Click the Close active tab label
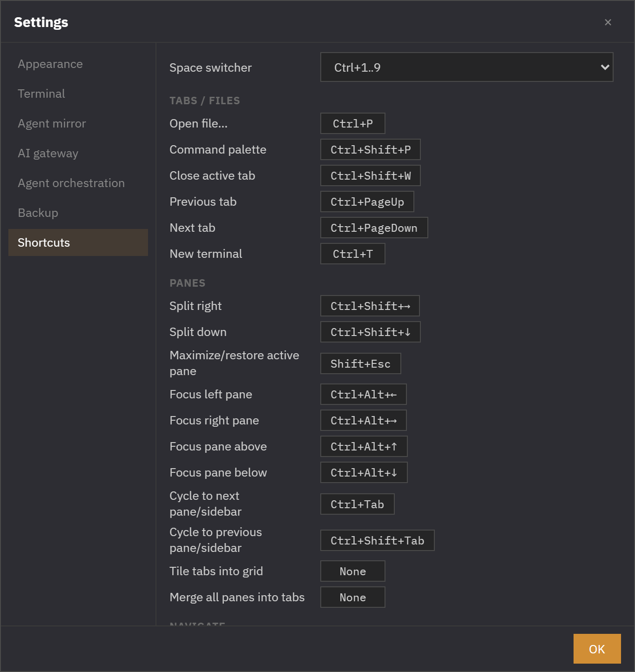 (212, 175)
